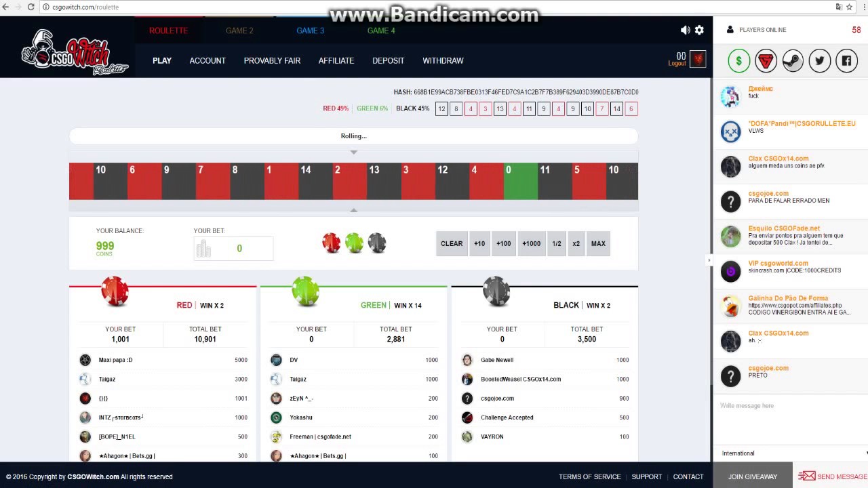The image size is (868, 488).
Task: Switch to the GAME 2 tab
Action: pos(239,30)
